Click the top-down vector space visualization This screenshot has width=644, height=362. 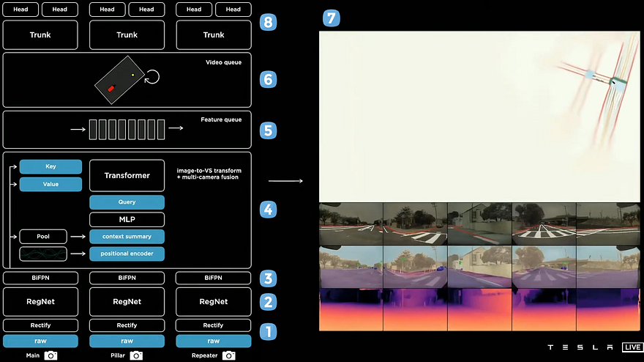[x=479, y=117]
